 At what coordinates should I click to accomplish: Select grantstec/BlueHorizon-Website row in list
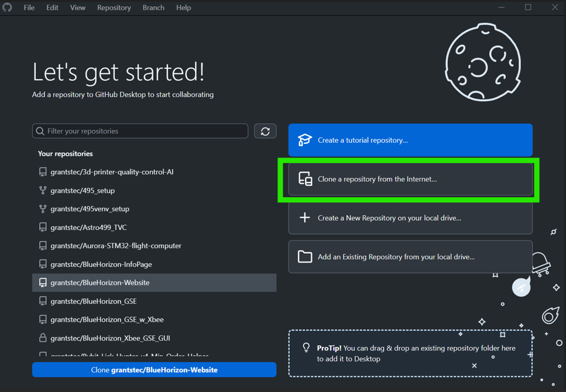[154, 283]
